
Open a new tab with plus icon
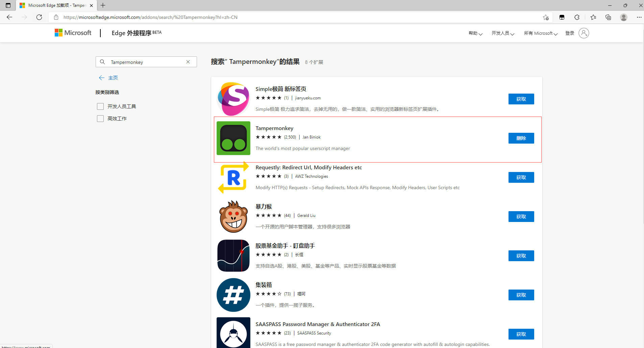pos(103,5)
